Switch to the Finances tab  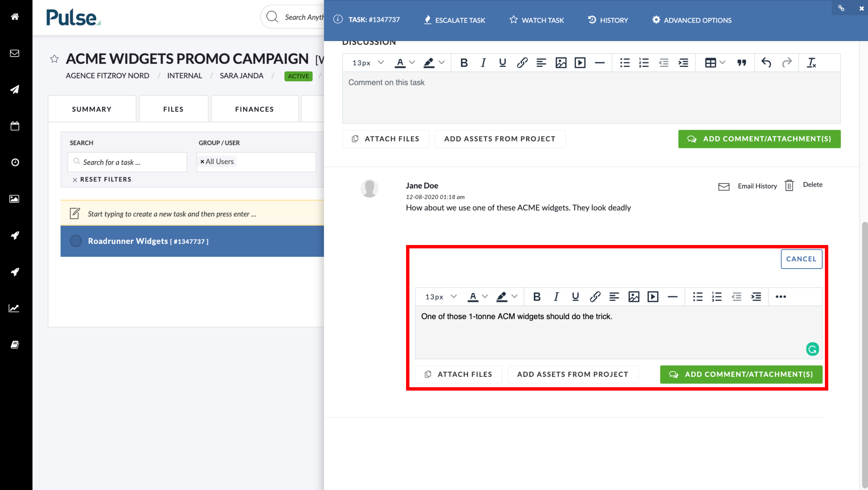pos(255,109)
